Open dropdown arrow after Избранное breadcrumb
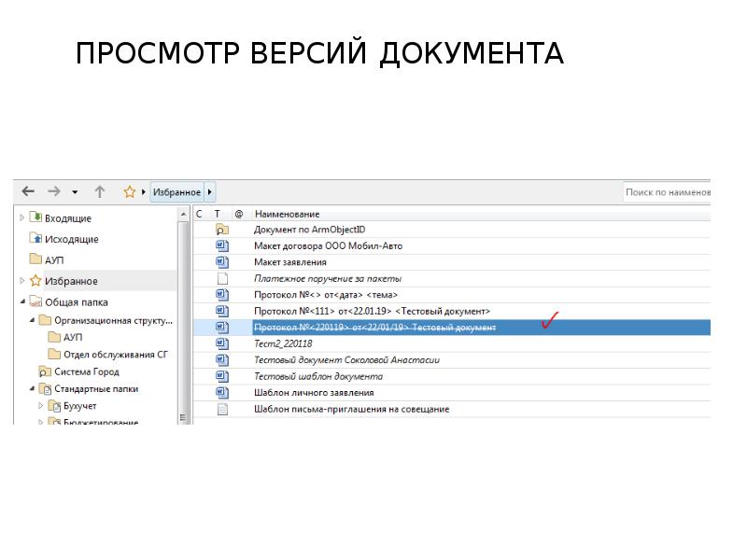This screenshot has width=747, height=560. point(210,192)
